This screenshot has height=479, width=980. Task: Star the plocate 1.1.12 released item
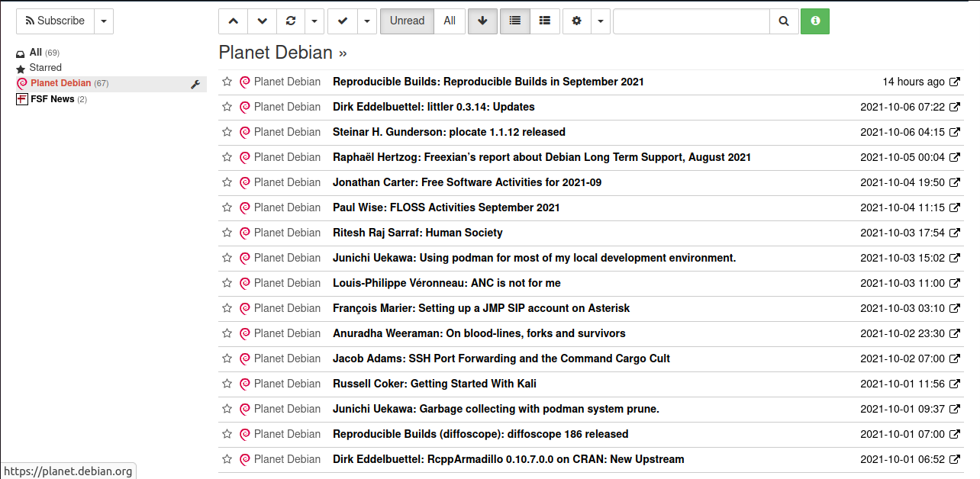click(x=227, y=132)
